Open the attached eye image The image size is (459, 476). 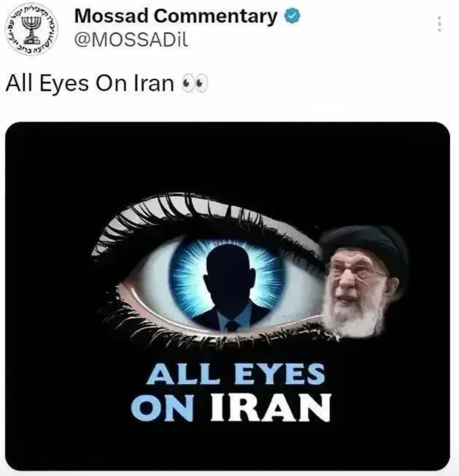228,296
